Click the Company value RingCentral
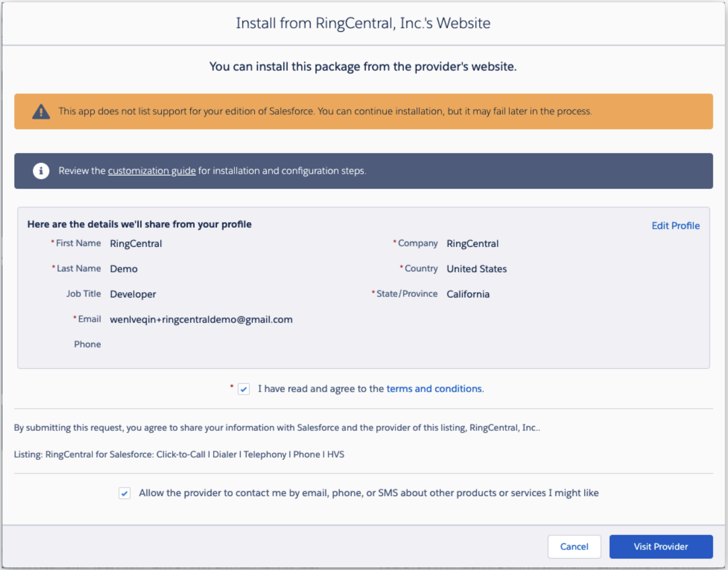The height and width of the screenshot is (570, 728). coord(472,244)
